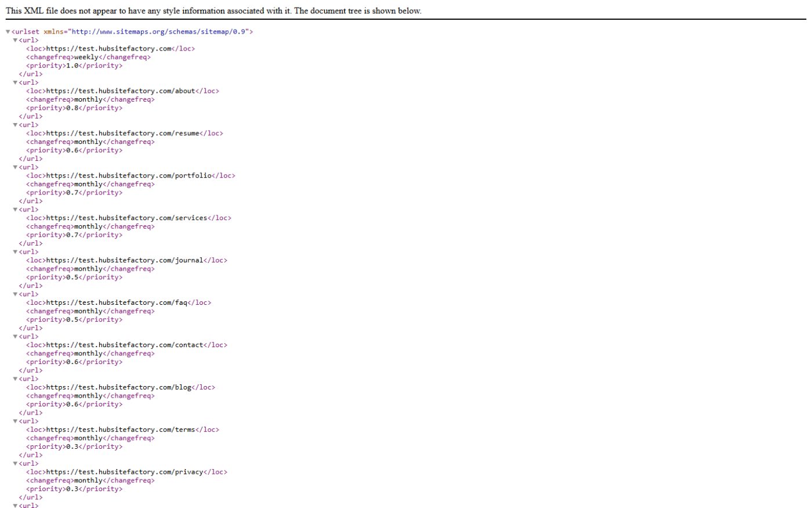The image size is (812, 508).
Task: Collapse the url node containing /portfolio
Action: coord(16,167)
